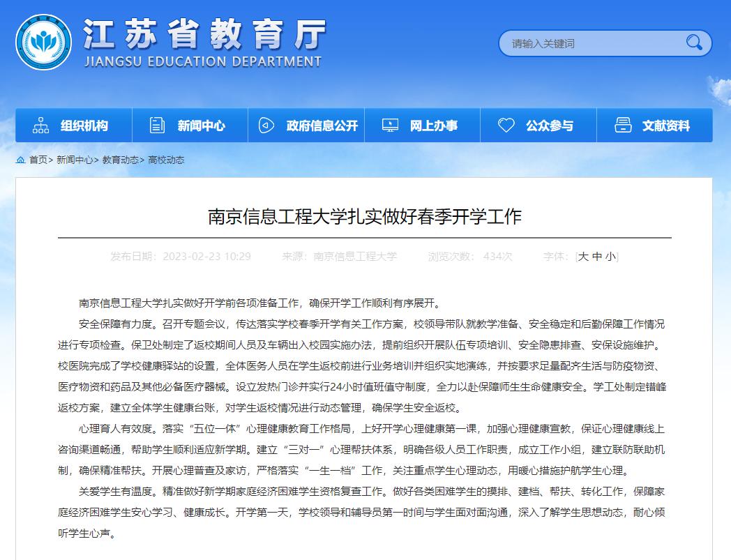
Task: Click the 文献资料 printer icon
Action: tap(621, 124)
